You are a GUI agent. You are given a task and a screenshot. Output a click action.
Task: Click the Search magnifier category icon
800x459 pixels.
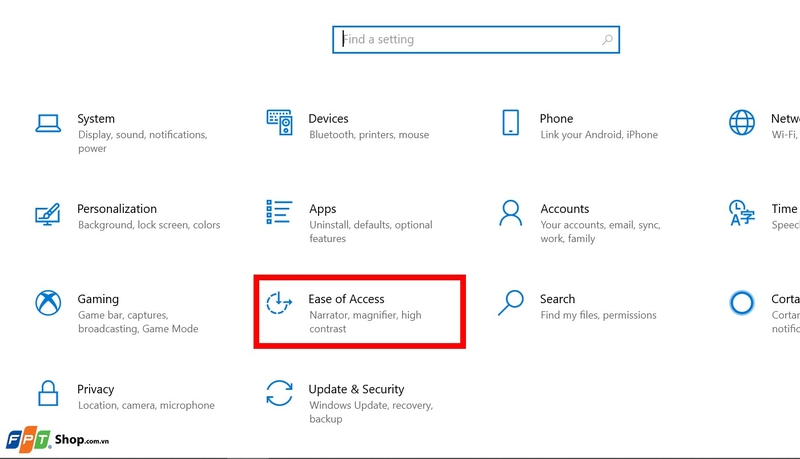pyautogui.click(x=511, y=303)
